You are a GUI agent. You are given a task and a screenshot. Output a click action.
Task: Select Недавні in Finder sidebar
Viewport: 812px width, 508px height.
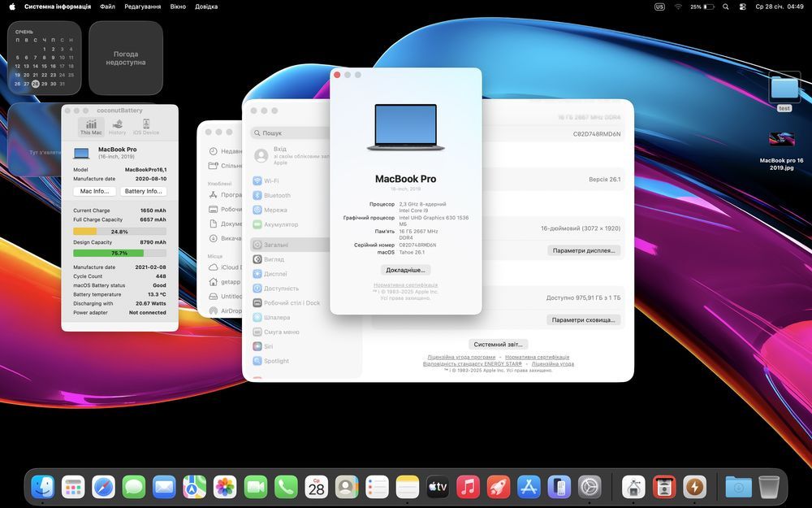225,151
